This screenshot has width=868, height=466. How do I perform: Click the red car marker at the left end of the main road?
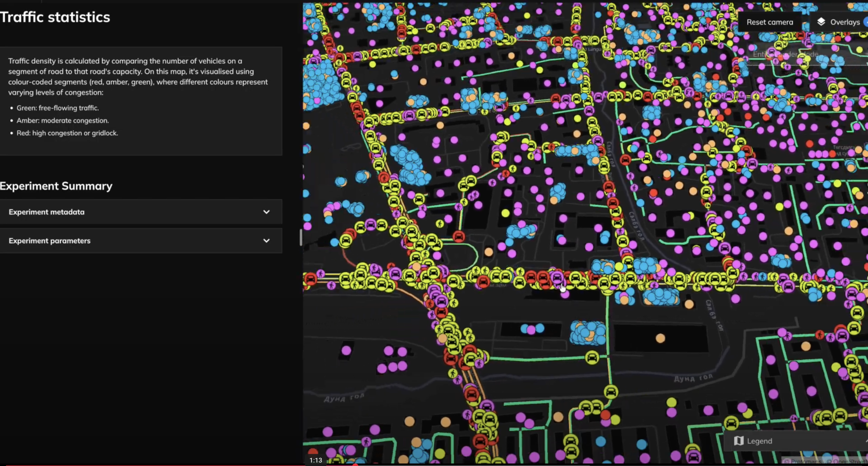[x=311, y=279]
